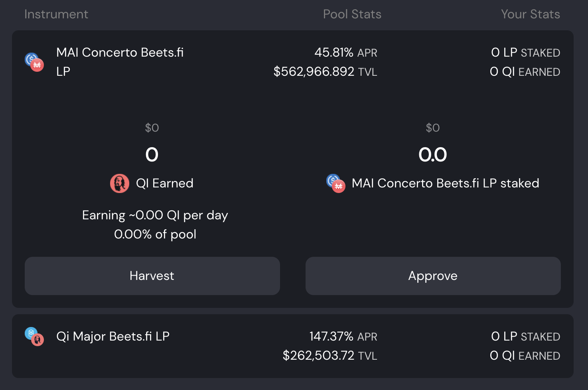
Task: Expand the Qi Major Beets.fi LP row
Action: pyautogui.click(x=113, y=337)
